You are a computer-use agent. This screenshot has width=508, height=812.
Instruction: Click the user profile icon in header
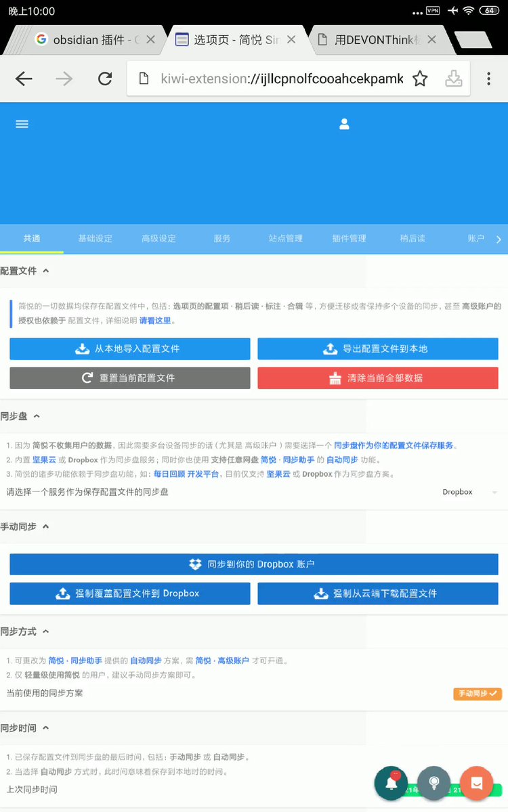click(344, 124)
